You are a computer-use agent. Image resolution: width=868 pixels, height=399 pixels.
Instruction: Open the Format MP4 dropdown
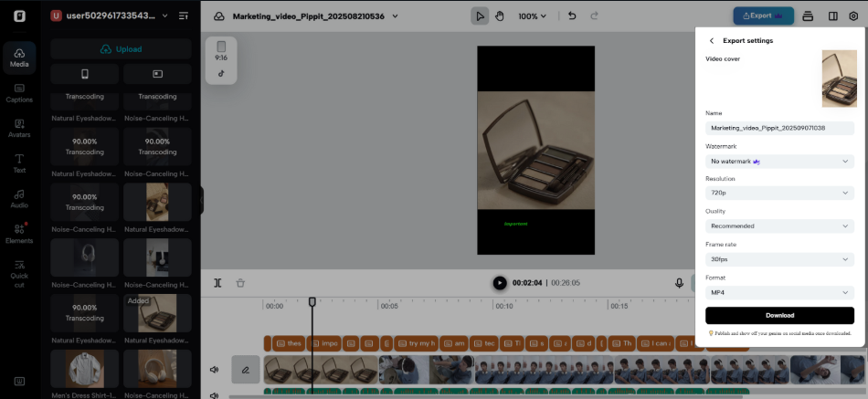point(779,292)
